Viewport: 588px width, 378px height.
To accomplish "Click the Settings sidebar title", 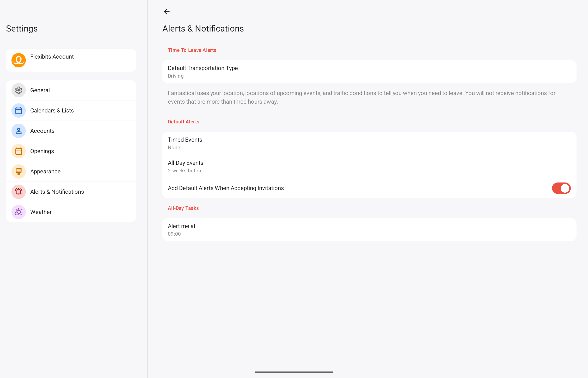I will 22,28.
